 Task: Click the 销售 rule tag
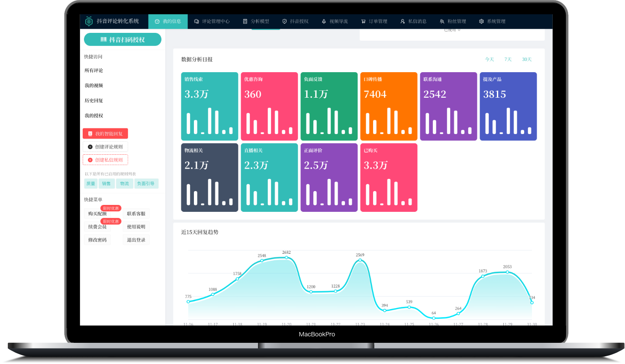click(x=106, y=184)
